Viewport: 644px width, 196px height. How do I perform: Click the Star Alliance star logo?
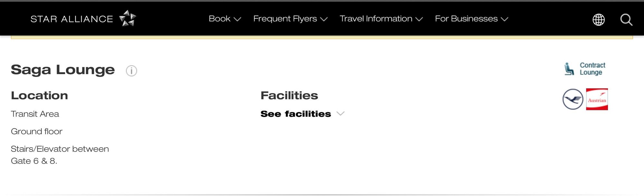(x=128, y=18)
